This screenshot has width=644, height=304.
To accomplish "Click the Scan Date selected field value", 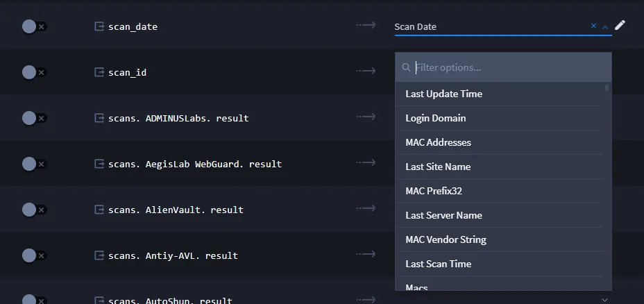I will [x=415, y=26].
